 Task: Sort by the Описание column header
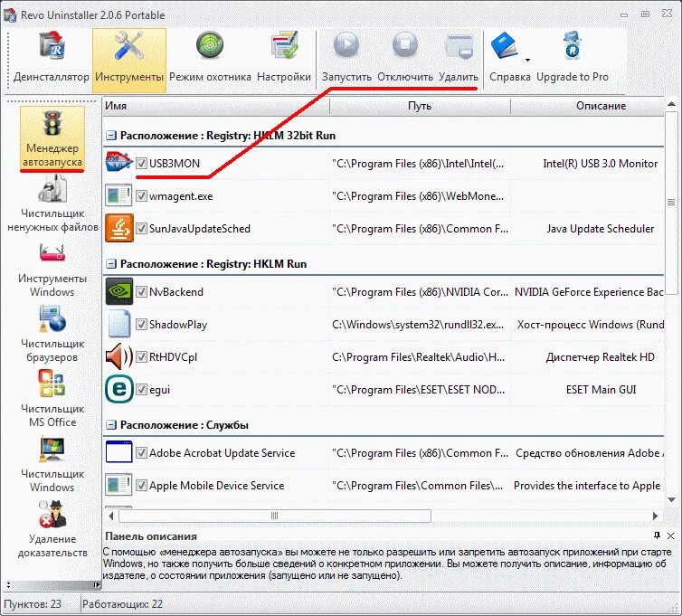click(588, 106)
